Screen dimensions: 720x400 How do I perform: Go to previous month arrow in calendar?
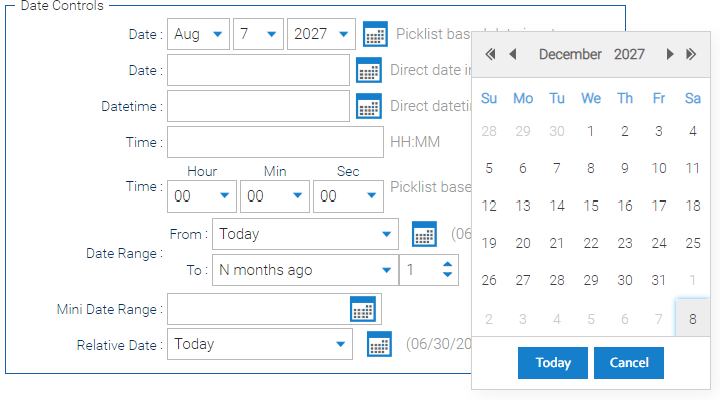pyautogui.click(x=513, y=54)
